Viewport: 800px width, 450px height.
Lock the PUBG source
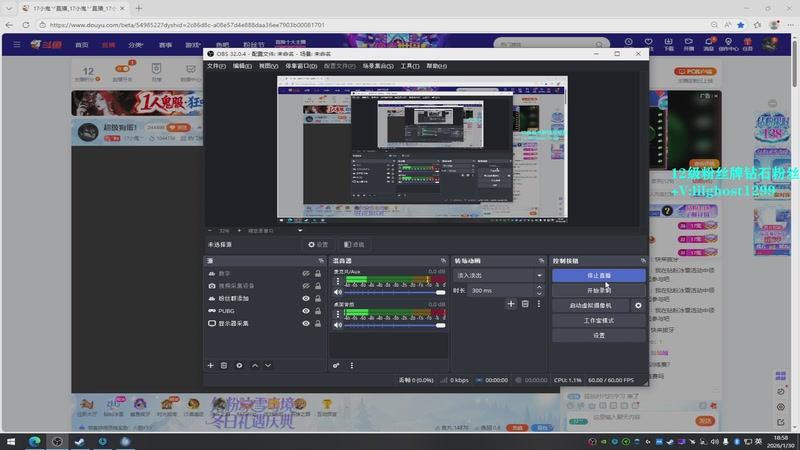(318, 311)
